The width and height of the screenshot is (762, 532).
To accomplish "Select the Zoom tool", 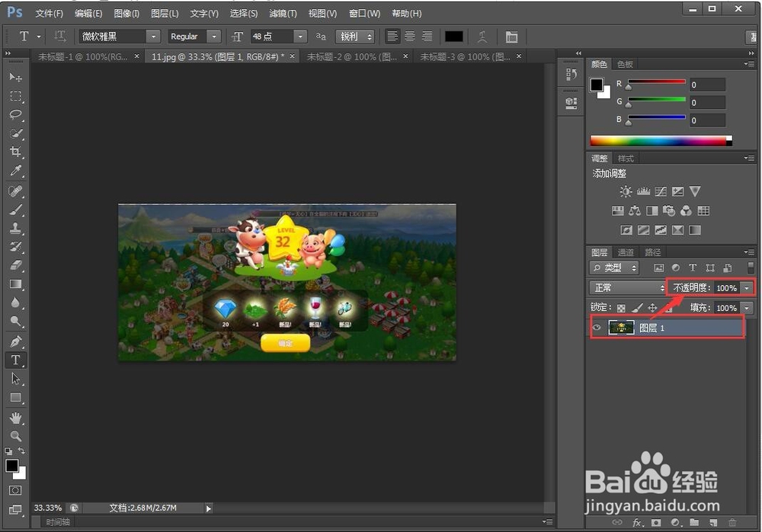I will point(15,436).
